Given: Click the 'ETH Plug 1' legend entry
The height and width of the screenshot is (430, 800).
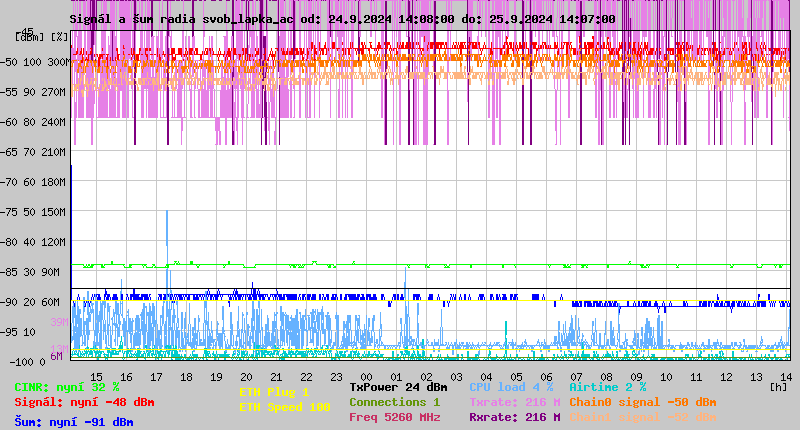Looking at the screenshot, I should (x=274, y=393).
